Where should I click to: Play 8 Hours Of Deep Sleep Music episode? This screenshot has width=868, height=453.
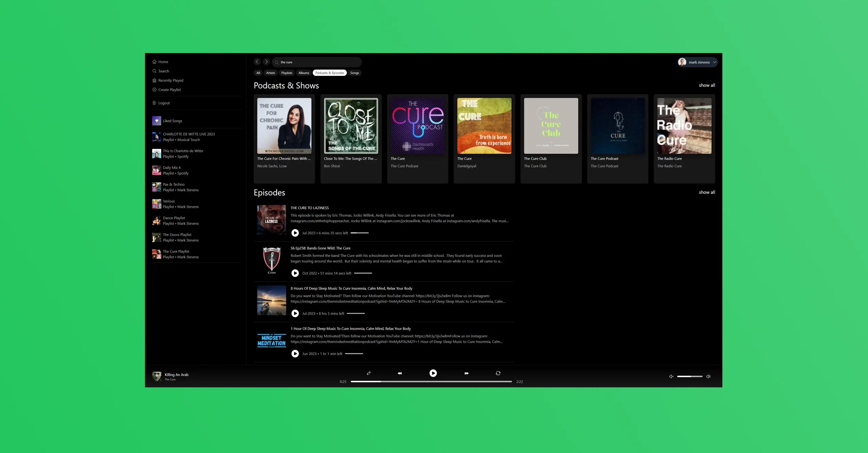coord(295,314)
